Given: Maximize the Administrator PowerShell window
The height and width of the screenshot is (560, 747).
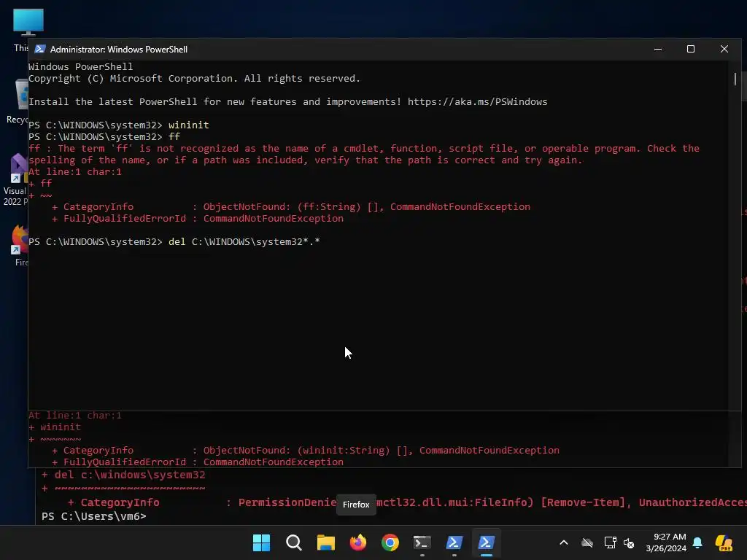Looking at the screenshot, I should 691,49.
